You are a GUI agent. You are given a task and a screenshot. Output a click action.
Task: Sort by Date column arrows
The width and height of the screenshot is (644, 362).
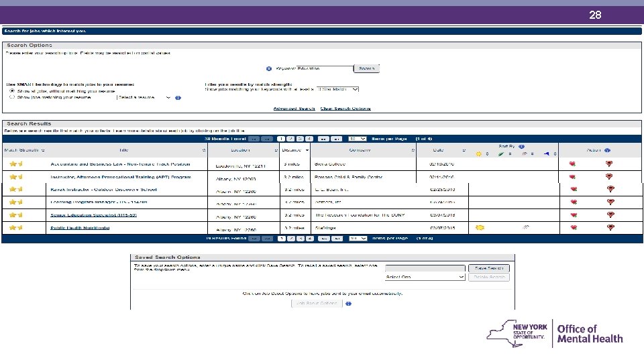(x=464, y=151)
